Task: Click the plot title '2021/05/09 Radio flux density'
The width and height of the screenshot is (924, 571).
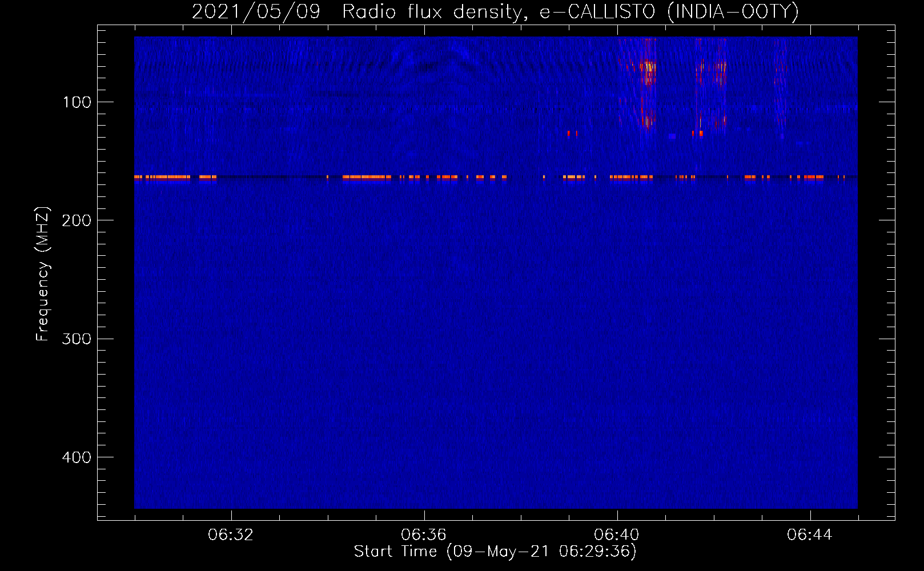Action: tap(495, 11)
